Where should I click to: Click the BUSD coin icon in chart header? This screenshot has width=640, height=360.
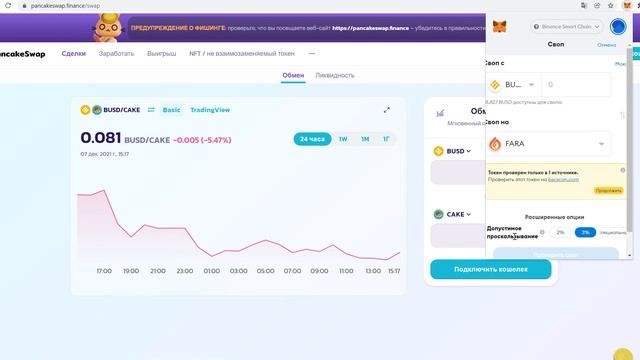click(85, 110)
